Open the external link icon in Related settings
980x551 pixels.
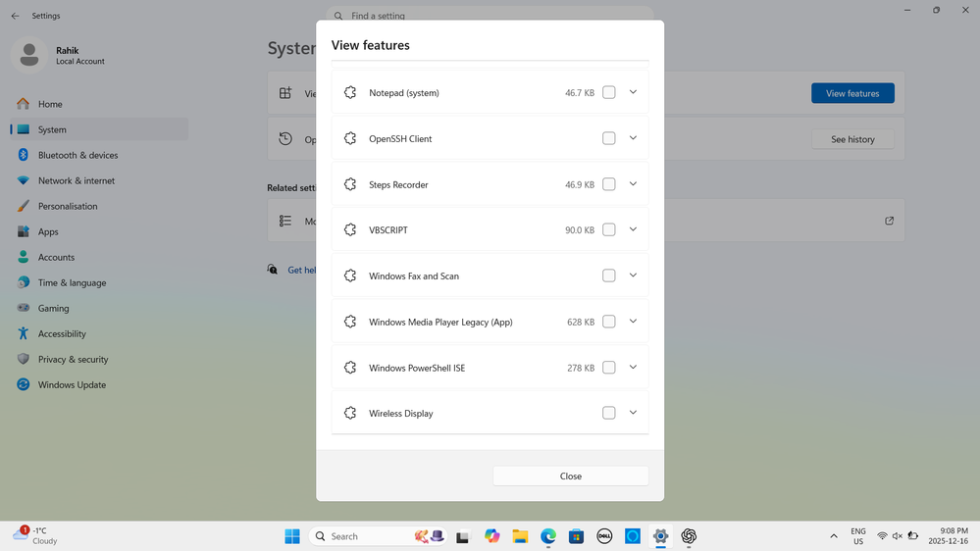tap(889, 221)
